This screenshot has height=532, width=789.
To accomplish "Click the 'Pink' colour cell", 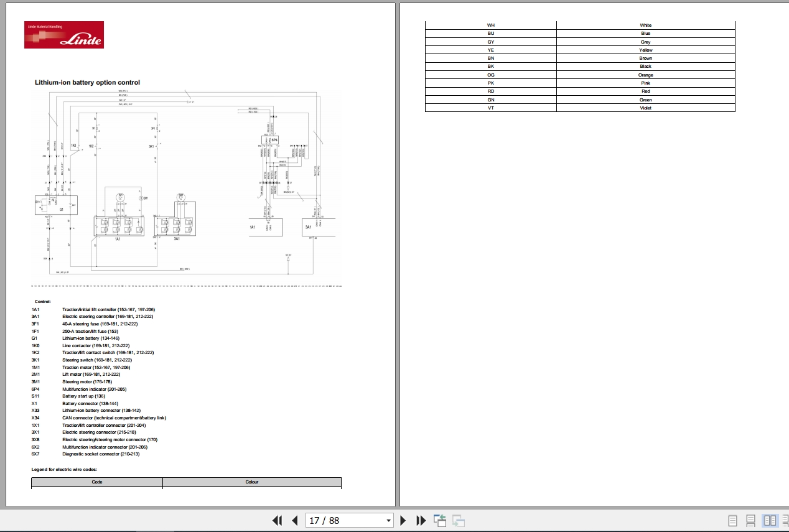I will (646, 83).
